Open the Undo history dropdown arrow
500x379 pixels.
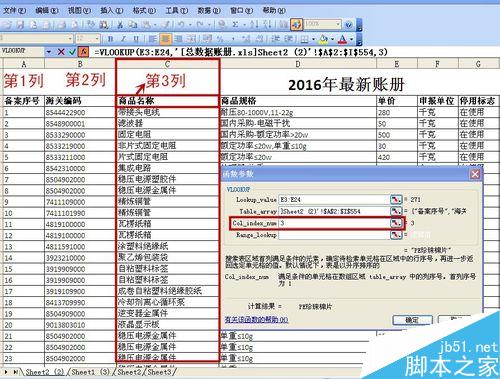click(x=190, y=25)
